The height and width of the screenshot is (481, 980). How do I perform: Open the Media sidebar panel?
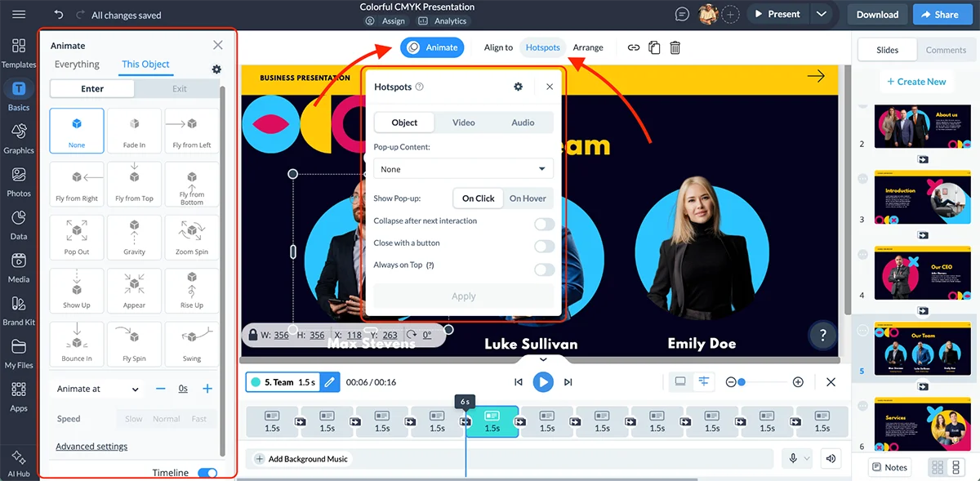[x=19, y=267]
